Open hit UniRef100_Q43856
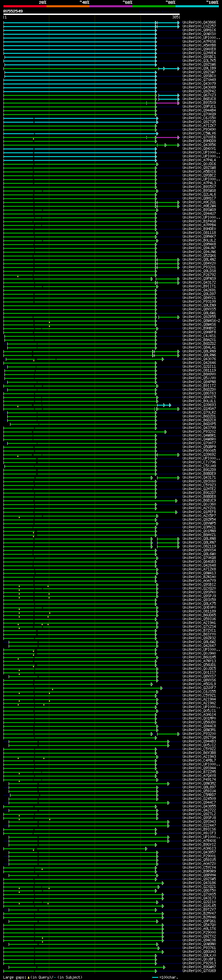Image resolution: width=222 pixels, height=980 pixels. [199, 145]
